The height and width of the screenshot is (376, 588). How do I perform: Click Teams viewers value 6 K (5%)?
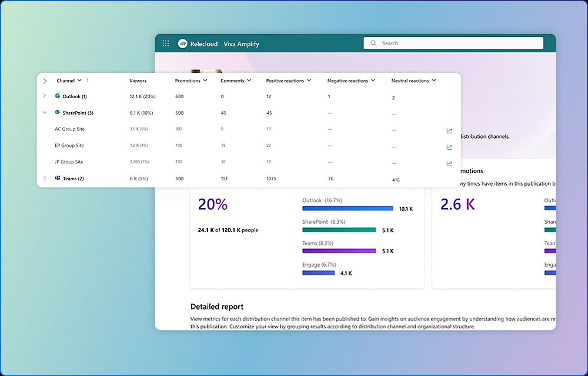pos(139,178)
